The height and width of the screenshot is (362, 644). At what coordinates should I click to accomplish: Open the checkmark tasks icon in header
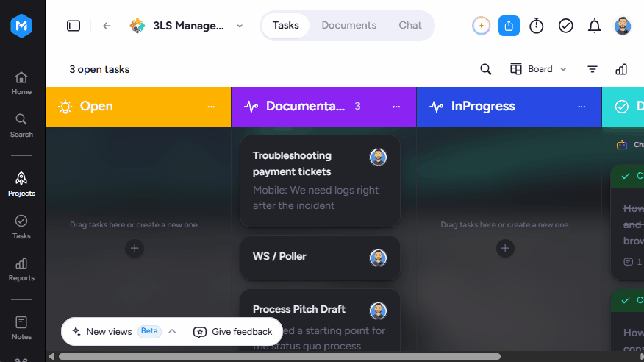click(x=565, y=26)
